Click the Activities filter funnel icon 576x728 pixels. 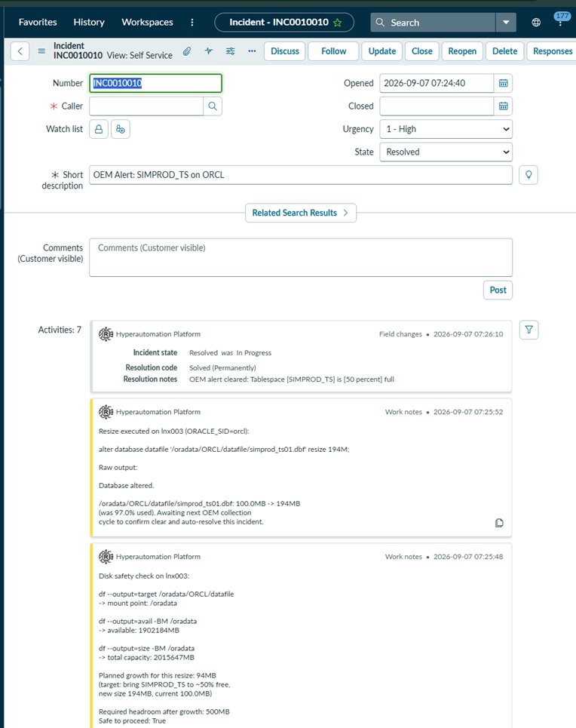(529, 330)
